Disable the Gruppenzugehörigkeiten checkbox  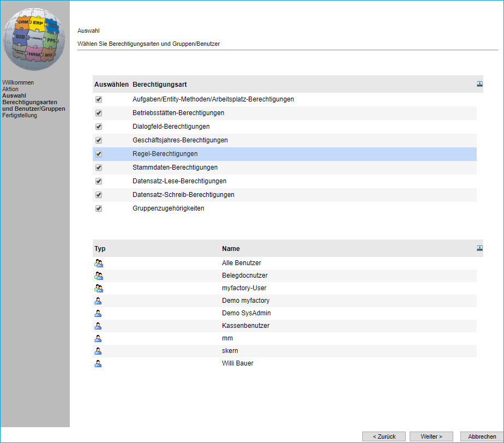tap(99, 208)
